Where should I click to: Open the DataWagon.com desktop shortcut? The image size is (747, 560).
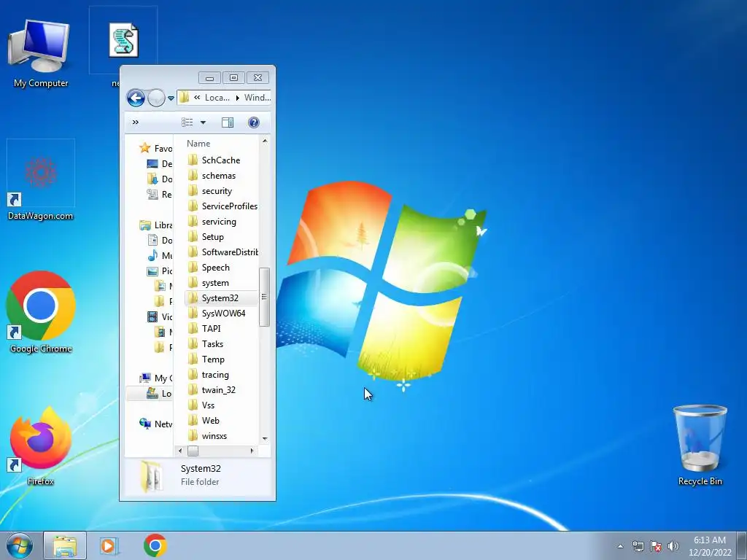[x=41, y=181]
